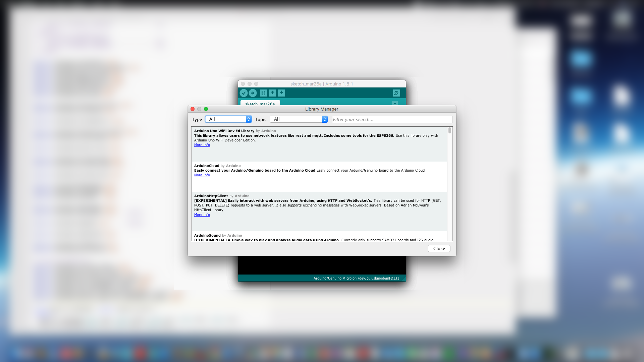Click the Upload arrow icon in Arduino toolbar
This screenshot has height=362, width=644.
point(253,93)
